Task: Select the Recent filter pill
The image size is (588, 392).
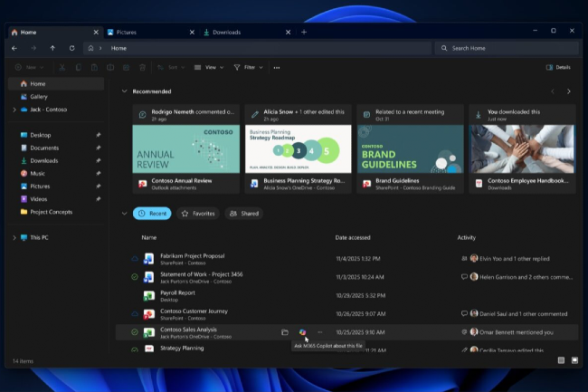Action: pos(152,214)
